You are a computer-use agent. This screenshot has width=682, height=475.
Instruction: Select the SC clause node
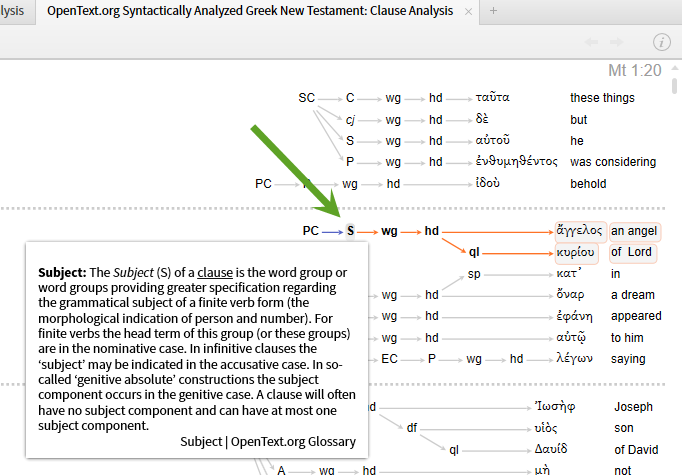point(306,98)
